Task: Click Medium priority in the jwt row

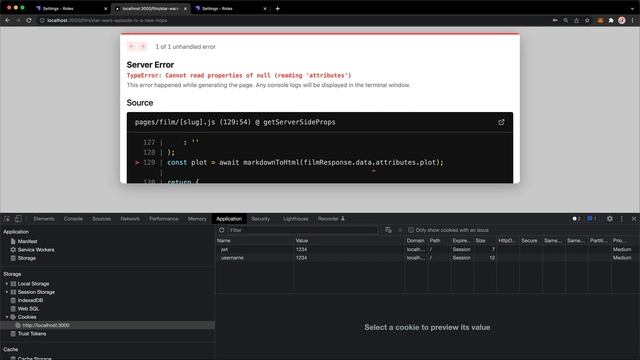Action: (x=622, y=249)
